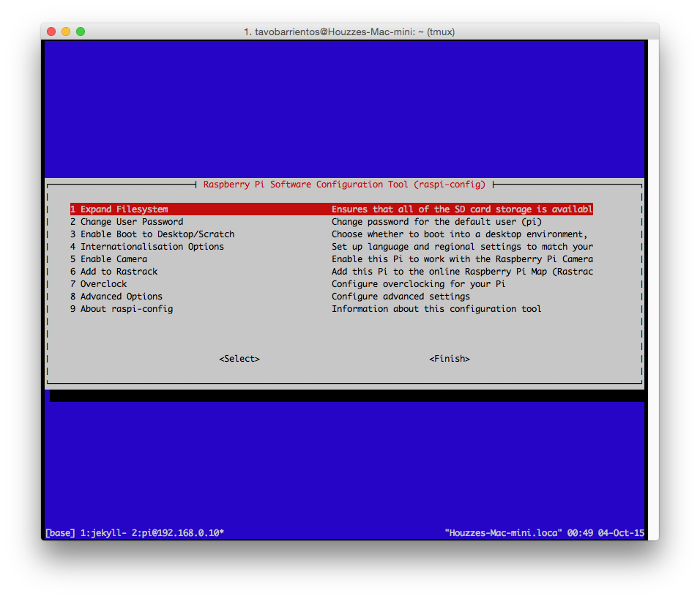Select Change User Password option
The image size is (700, 599).
127,222
